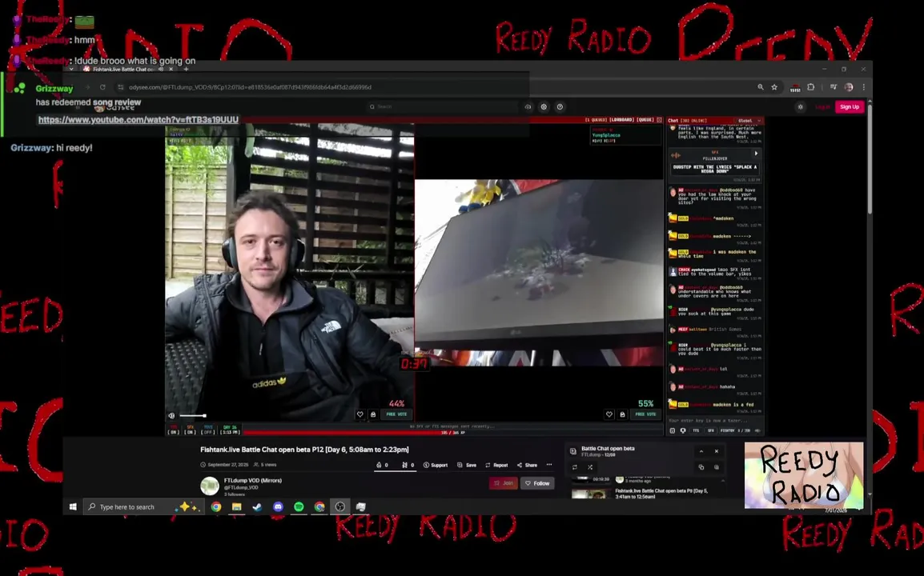Click the Windows taskbar search box
This screenshot has width=924, height=576.
click(x=143, y=506)
